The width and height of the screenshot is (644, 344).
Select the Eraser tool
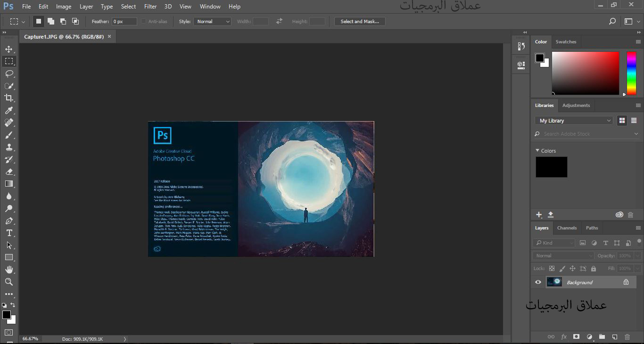tap(9, 172)
